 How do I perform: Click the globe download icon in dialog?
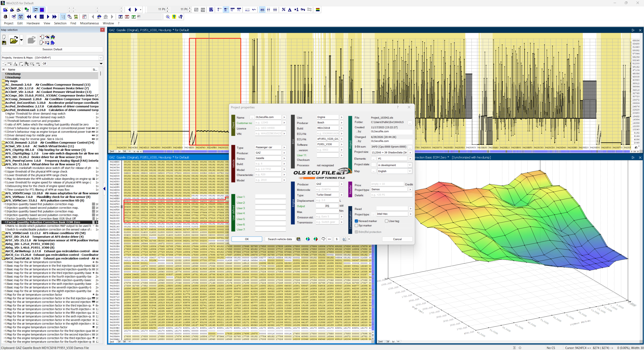point(308,239)
